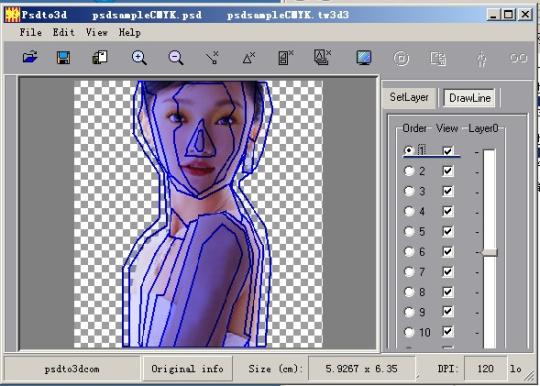Screen dimensions: 540x386
Task: Click the Size (cm): status label
Action: [x=275, y=369]
